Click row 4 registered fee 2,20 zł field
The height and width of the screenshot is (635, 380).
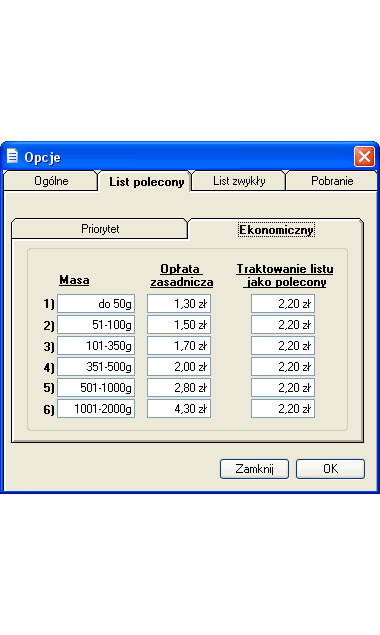coord(283,367)
